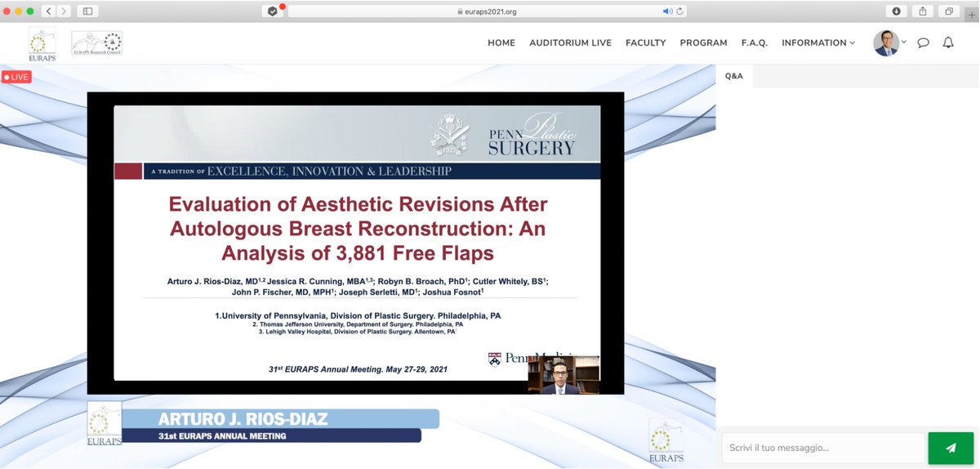This screenshot has height=469, width=980.
Task: Expand the INFORMATION dropdown menu
Action: [x=818, y=43]
